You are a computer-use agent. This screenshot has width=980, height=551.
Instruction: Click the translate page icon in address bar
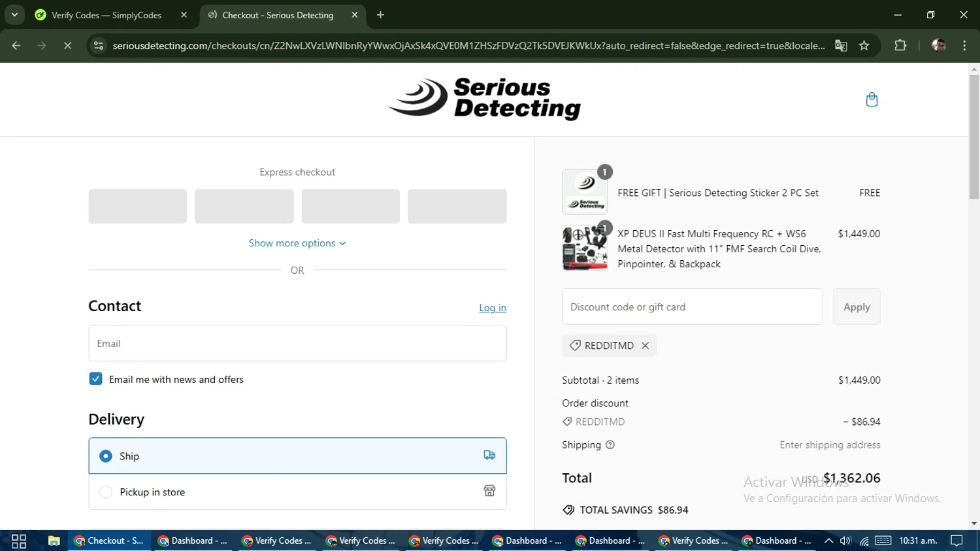point(841,45)
